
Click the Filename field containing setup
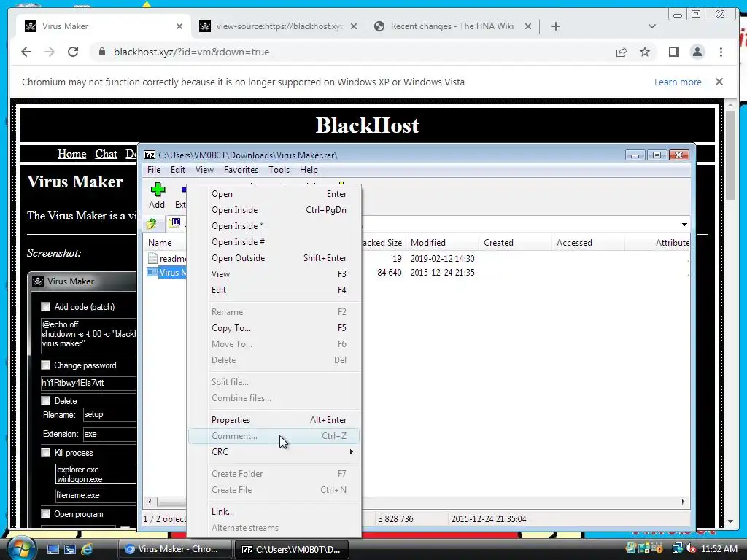(x=110, y=415)
